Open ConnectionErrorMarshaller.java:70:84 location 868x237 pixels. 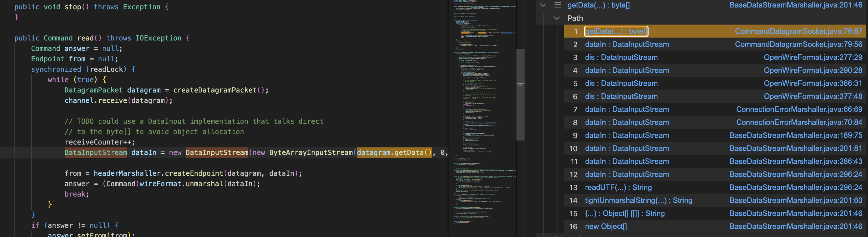[x=799, y=123]
